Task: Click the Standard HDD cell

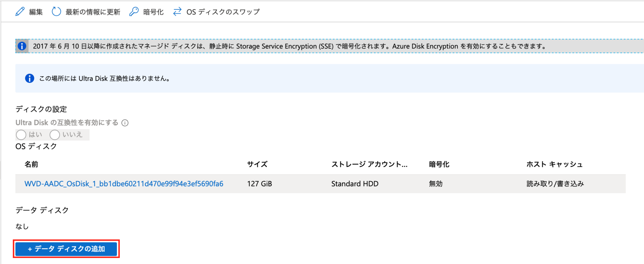Action: point(355,184)
